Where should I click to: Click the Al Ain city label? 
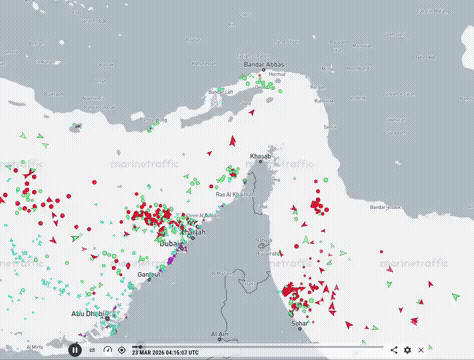[x=220, y=334]
